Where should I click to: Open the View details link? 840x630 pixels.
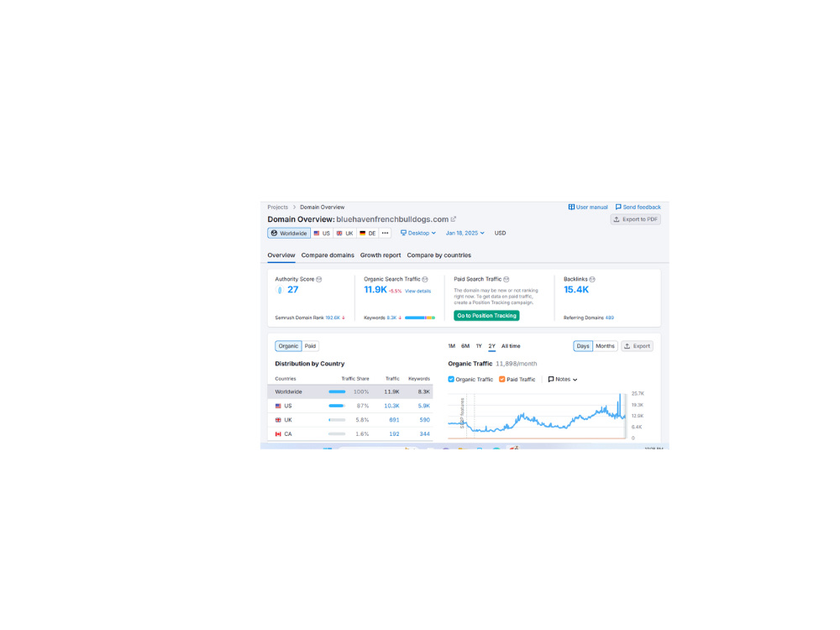coord(417,291)
